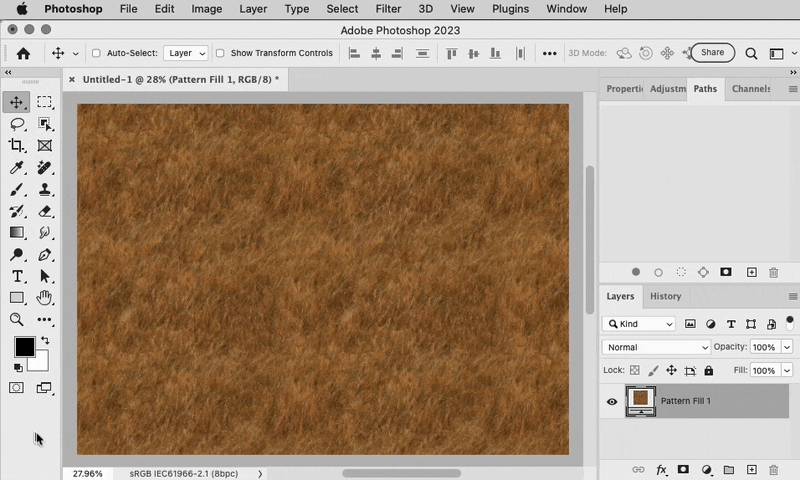Expand the Opacity value dropdown

787,347
